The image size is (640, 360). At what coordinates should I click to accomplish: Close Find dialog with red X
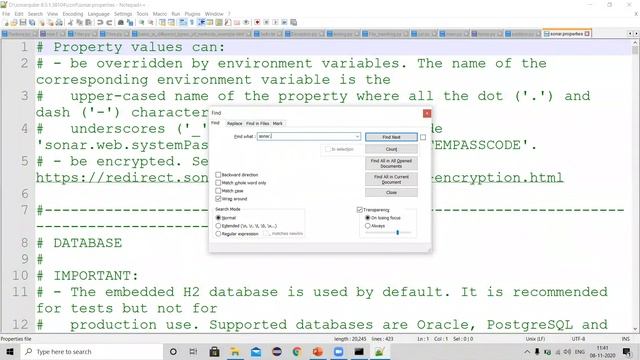[427, 113]
